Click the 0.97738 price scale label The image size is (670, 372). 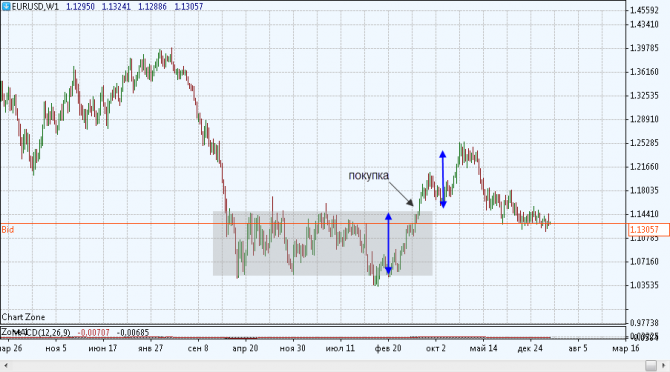point(644,323)
